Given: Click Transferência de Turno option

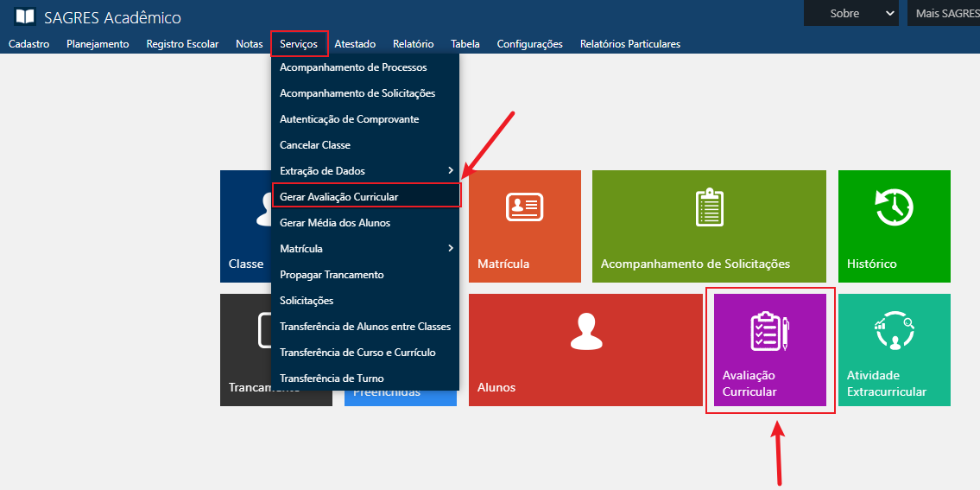Looking at the screenshot, I should tap(332, 379).
